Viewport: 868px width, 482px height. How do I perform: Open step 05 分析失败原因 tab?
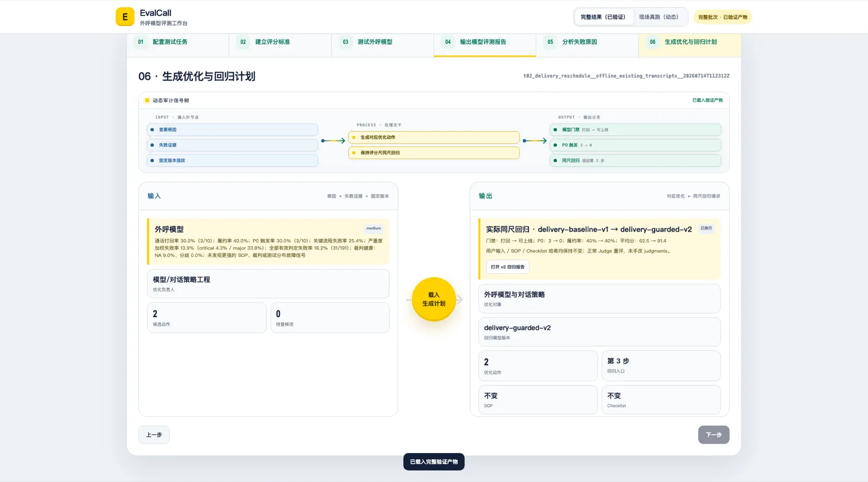point(588,44)
